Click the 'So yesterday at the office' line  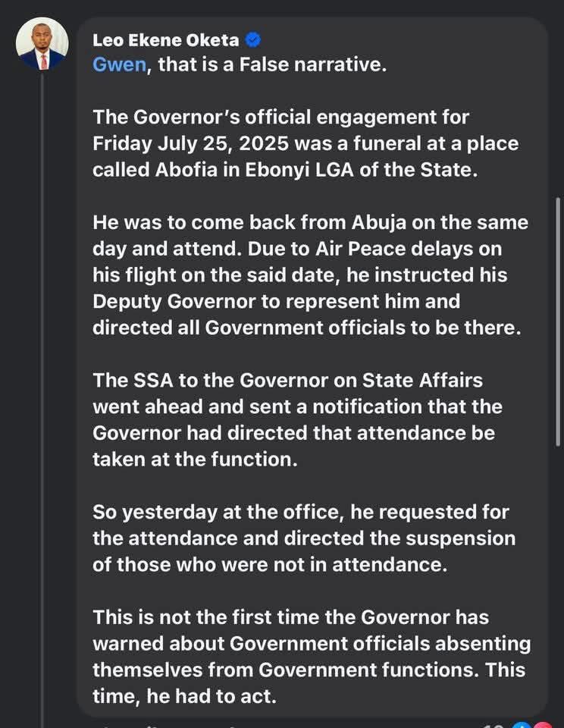[220, 512]
